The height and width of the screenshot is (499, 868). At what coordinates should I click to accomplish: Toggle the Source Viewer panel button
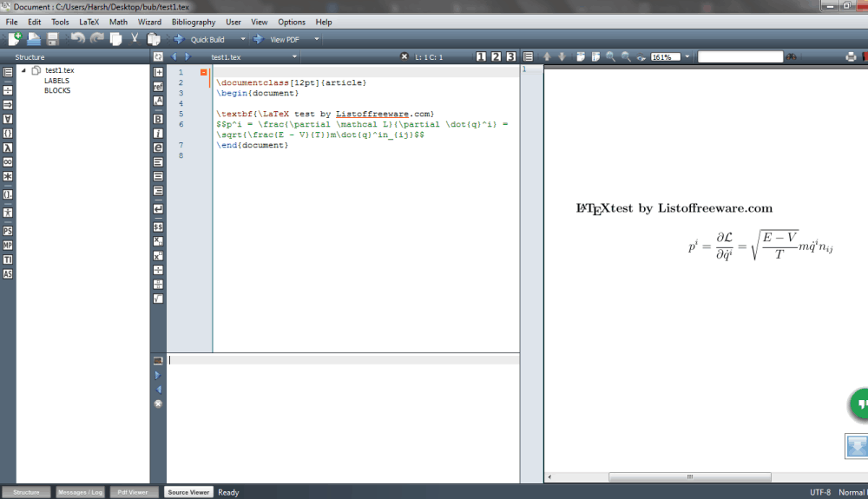[x=188, y=492]
